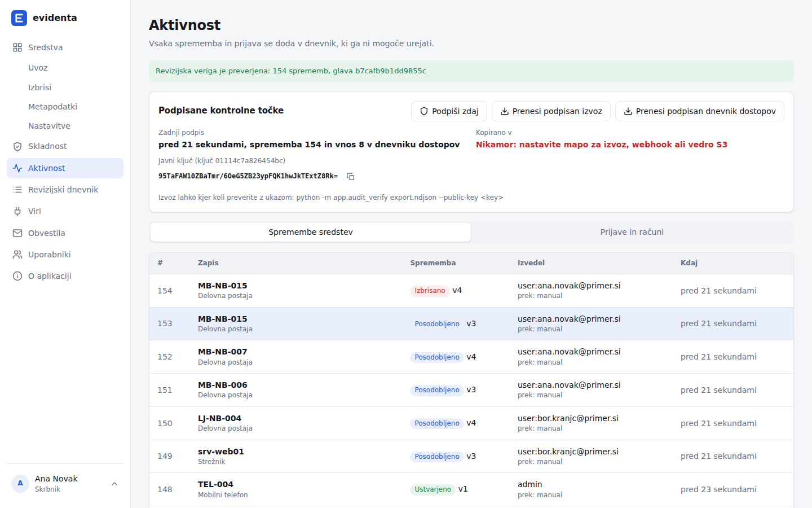The height and width of the screenshot is (508, 812).
Task: Select the srv-web01 record
Action: 221,452
